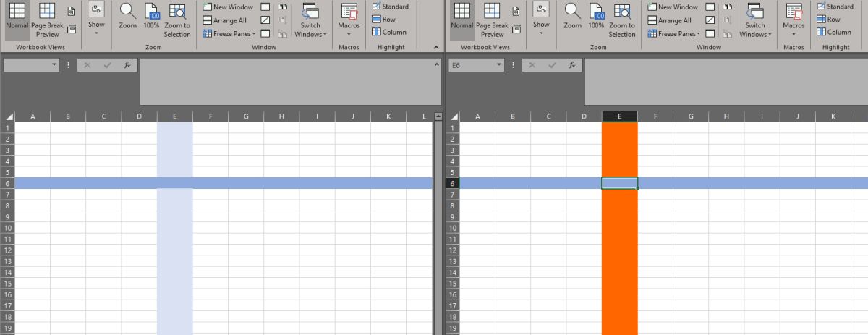Open the Macros dropdown in left window
868x335 pixels.
click(x=349, y=20)
